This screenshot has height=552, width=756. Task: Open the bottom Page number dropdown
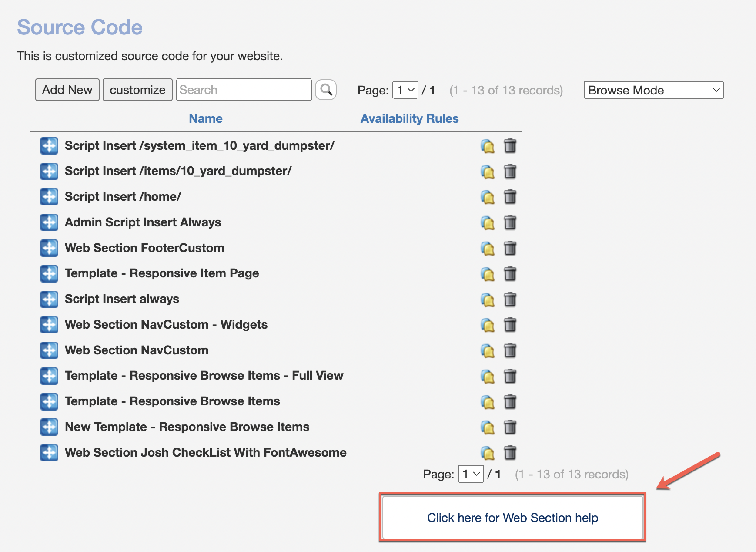pyautogui.click(x=471, y=474)
